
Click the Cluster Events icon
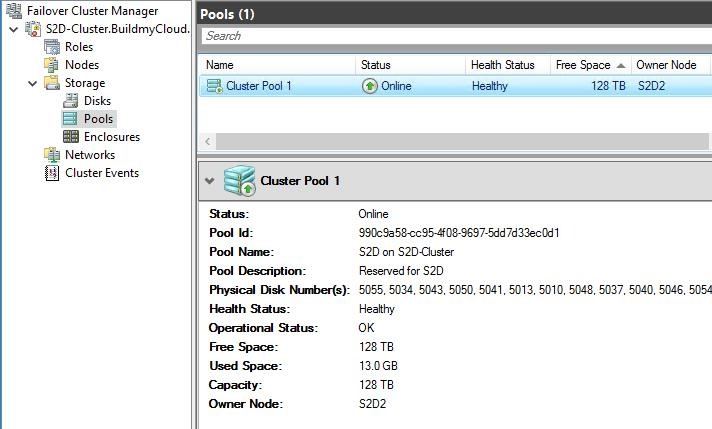point(52,173)
